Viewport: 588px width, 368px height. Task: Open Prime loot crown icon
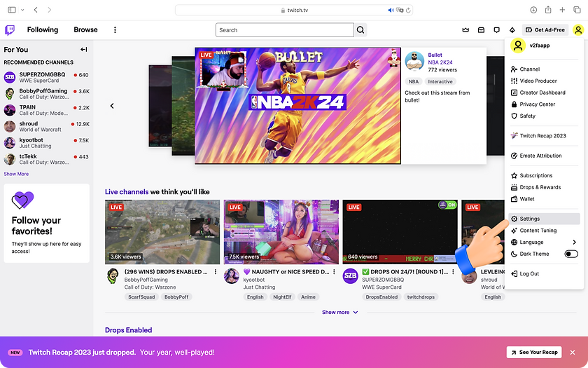coord(465,30)
